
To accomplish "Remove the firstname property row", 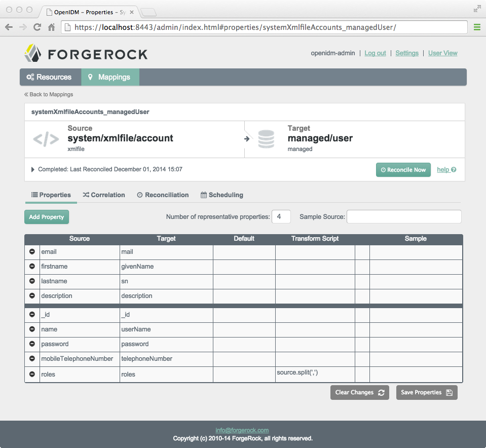I will click(32, 266).
